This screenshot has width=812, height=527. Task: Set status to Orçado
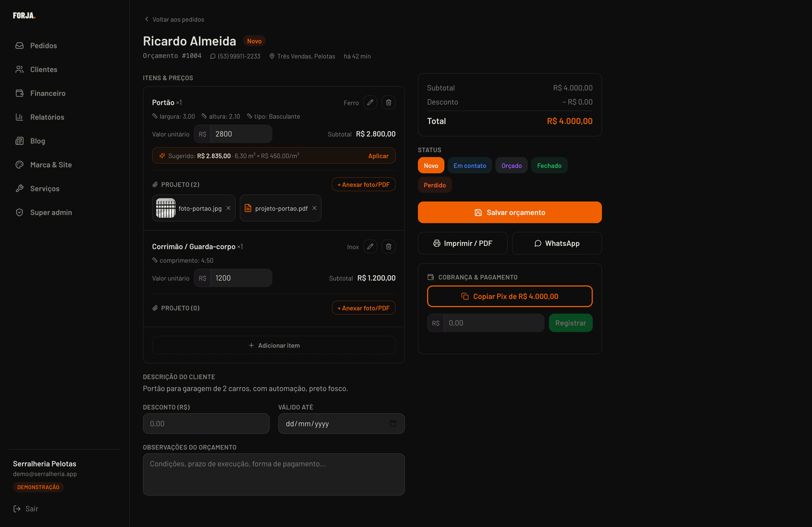[511, 165]
